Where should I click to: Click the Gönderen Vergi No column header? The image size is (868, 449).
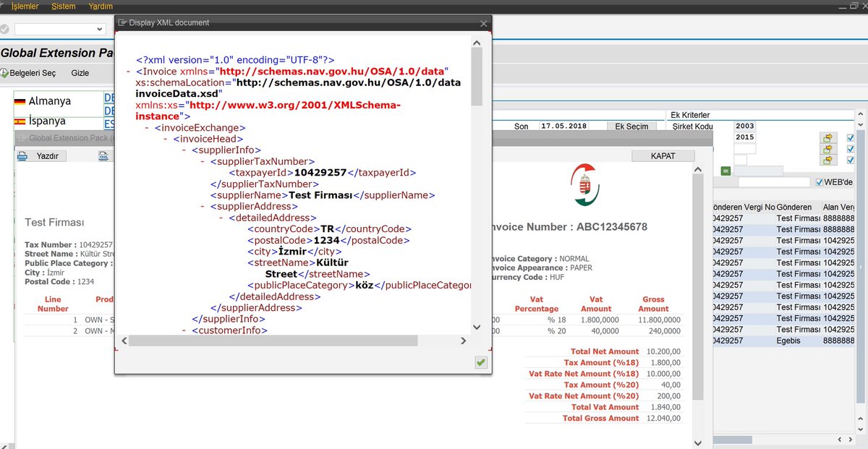[x=744, y=208]
